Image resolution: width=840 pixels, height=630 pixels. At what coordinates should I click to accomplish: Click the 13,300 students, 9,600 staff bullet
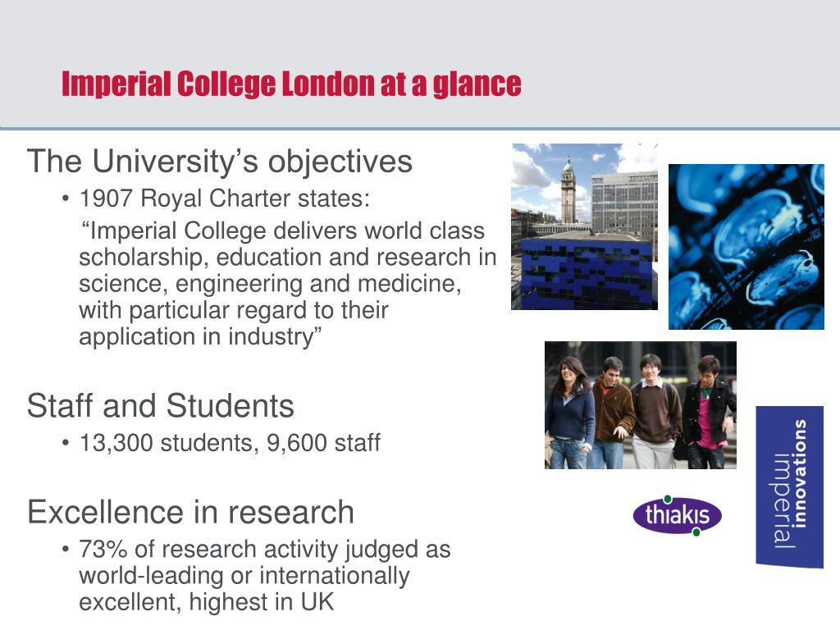click(230, 443)
